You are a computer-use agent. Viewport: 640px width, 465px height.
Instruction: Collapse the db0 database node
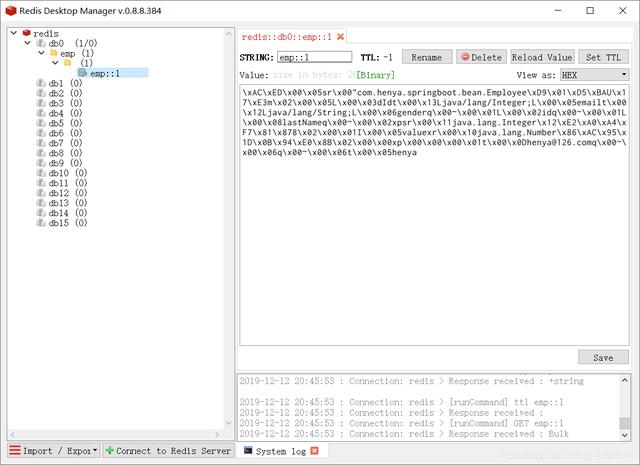(28, 43)
